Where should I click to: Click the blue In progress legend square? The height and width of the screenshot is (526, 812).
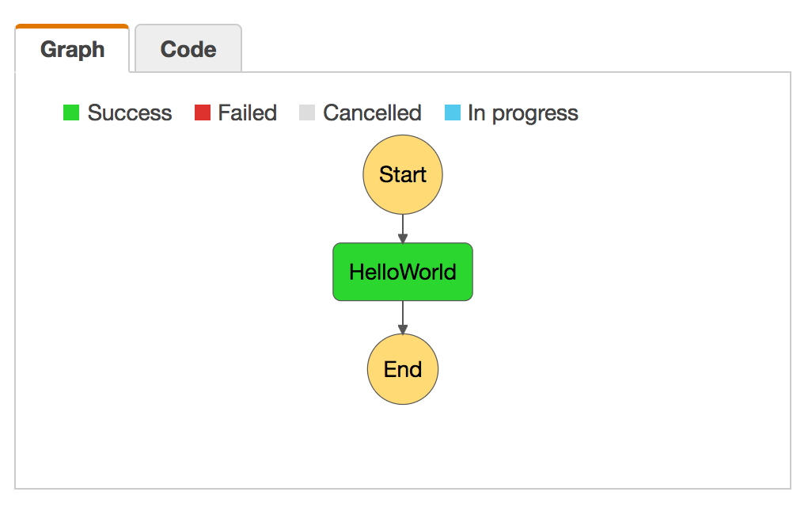[452, 112]
